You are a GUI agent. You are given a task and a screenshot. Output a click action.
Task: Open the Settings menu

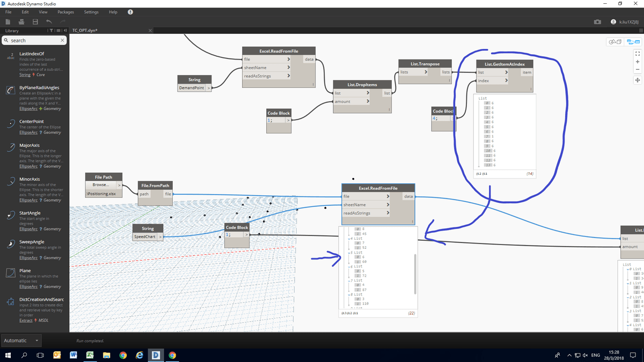coord(91,12)
